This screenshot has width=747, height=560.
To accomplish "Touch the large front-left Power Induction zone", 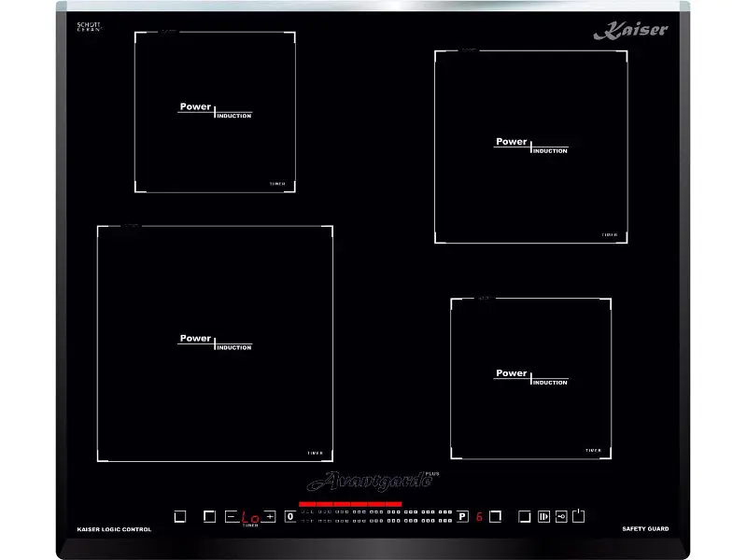I will coord(215,343).
